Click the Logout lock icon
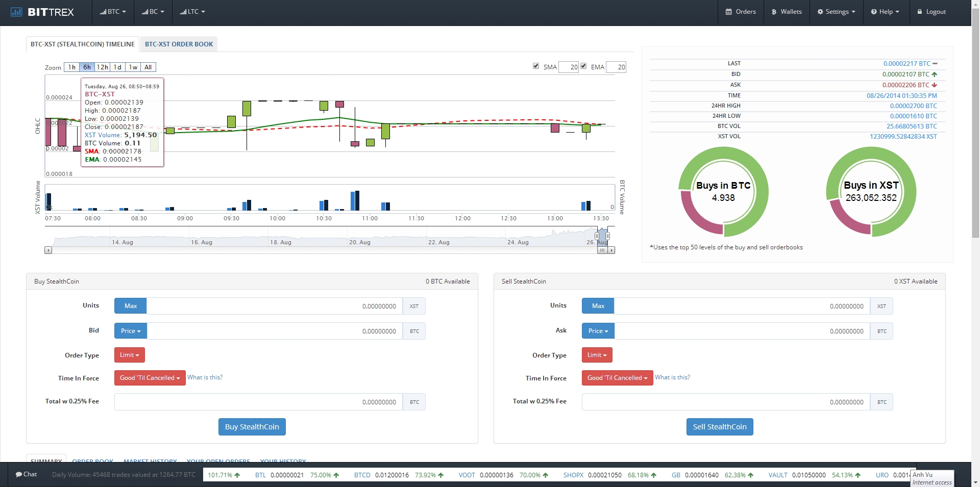 (x=920, y=12)
